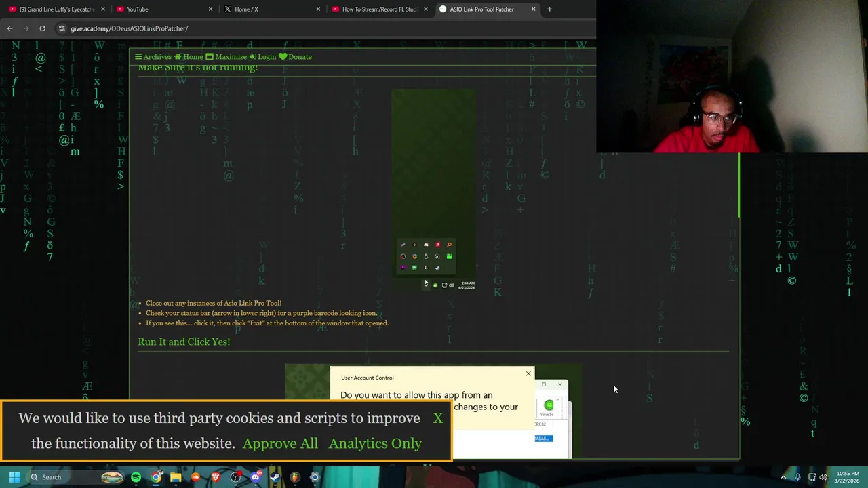The width and height of the screenshot is (868, 488).
Task: Click the system tray screenshot thumbnail
Action: click(x=433, y=190)
